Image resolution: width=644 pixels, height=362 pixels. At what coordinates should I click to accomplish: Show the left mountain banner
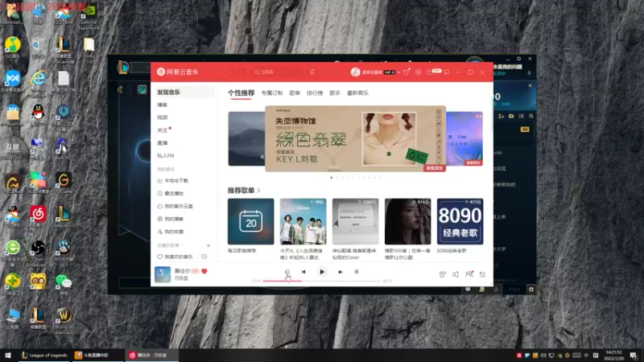tap(246, 138)
